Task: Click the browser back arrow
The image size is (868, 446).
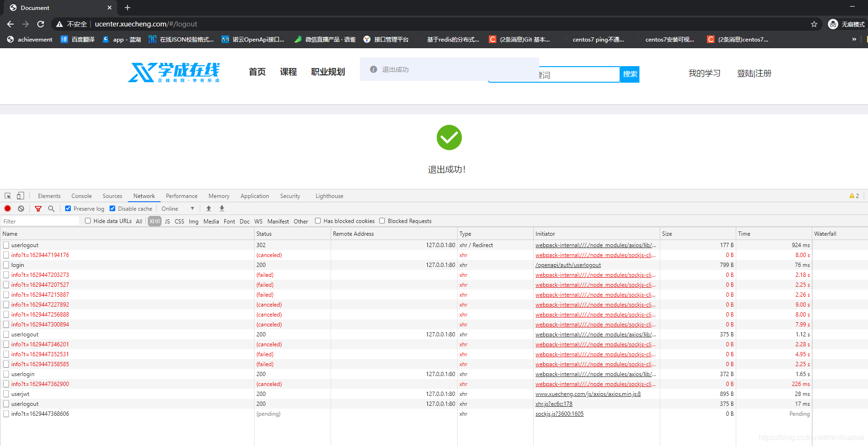Action: [10, 24]
